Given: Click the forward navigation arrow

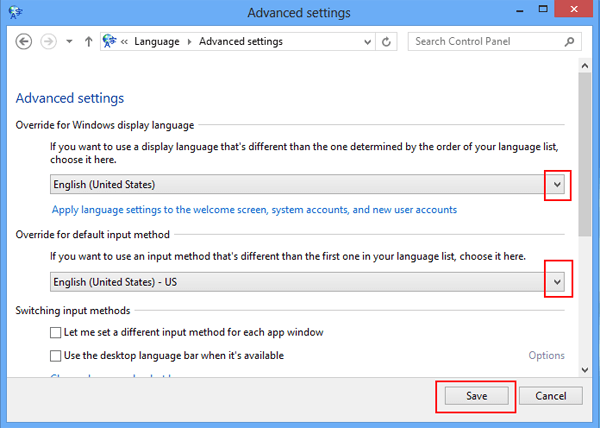Looking at the screenshot, I should coord(49,41).
